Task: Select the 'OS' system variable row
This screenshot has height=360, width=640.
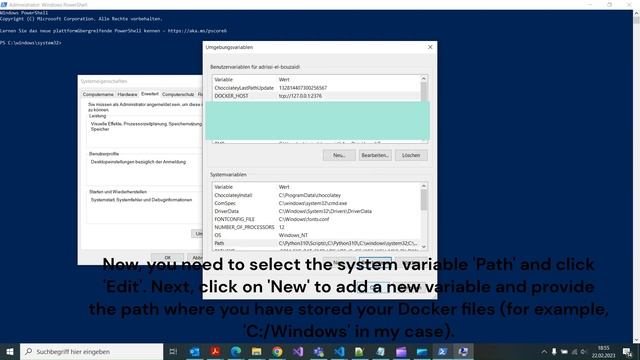Action: click(316, 235)
